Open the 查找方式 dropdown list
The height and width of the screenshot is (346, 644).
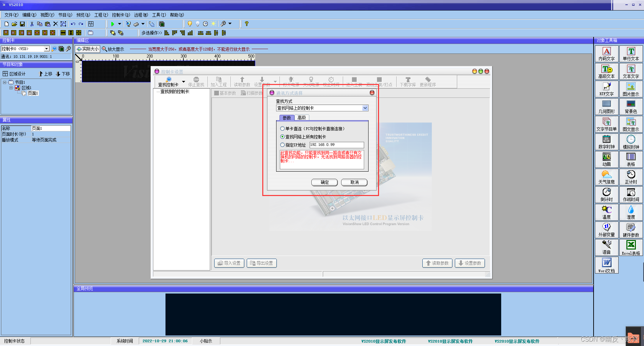tap(365, 108)
